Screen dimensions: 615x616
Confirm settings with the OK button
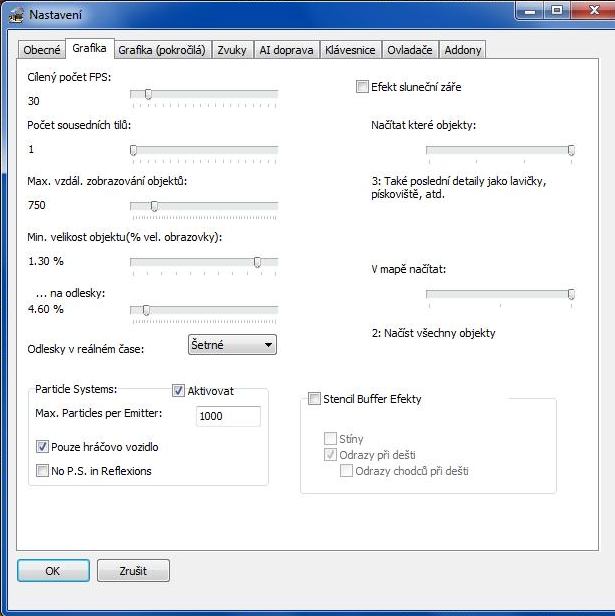click(x=53, y=570)
